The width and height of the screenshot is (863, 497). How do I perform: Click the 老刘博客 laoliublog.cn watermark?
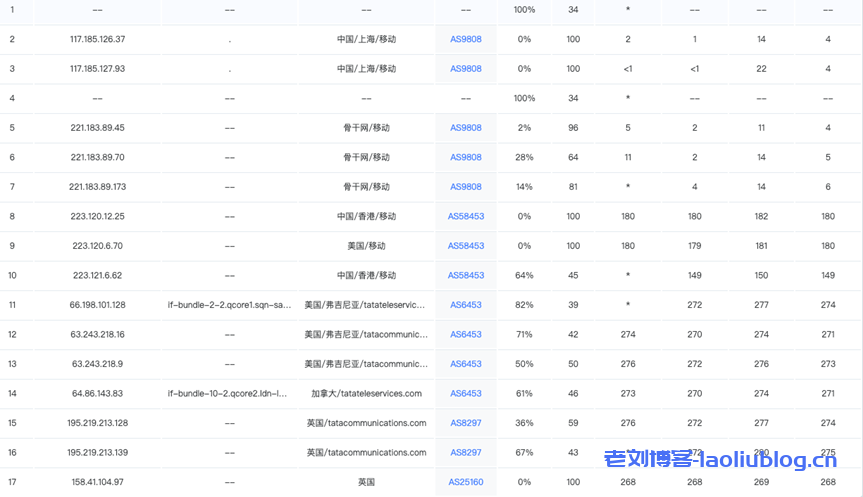(720, 459)
